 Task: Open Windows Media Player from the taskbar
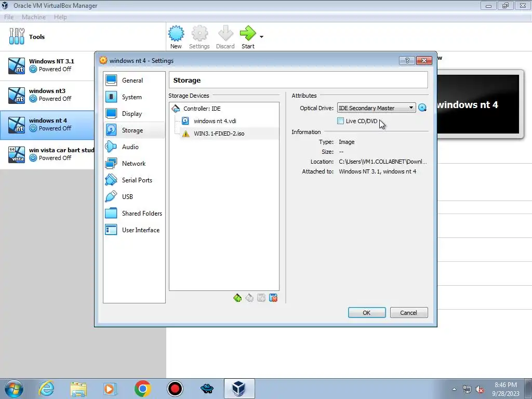pyautogui.click(x=110, y=389)
